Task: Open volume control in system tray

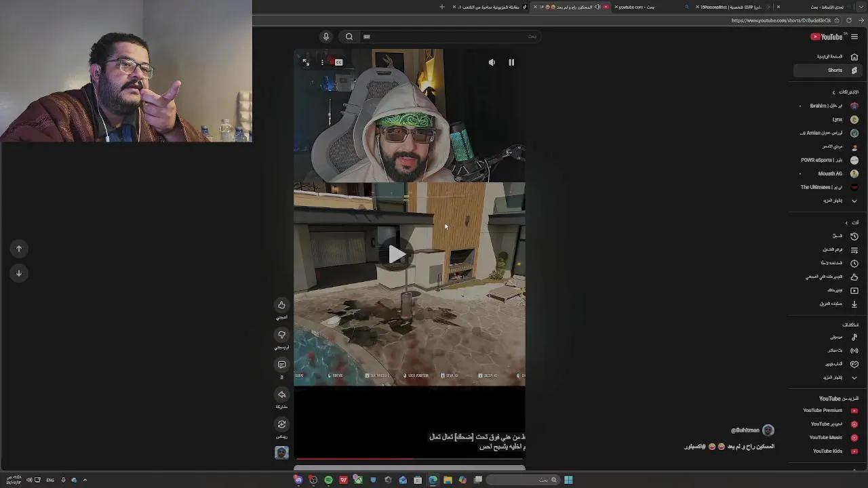Action: [29, 480]
